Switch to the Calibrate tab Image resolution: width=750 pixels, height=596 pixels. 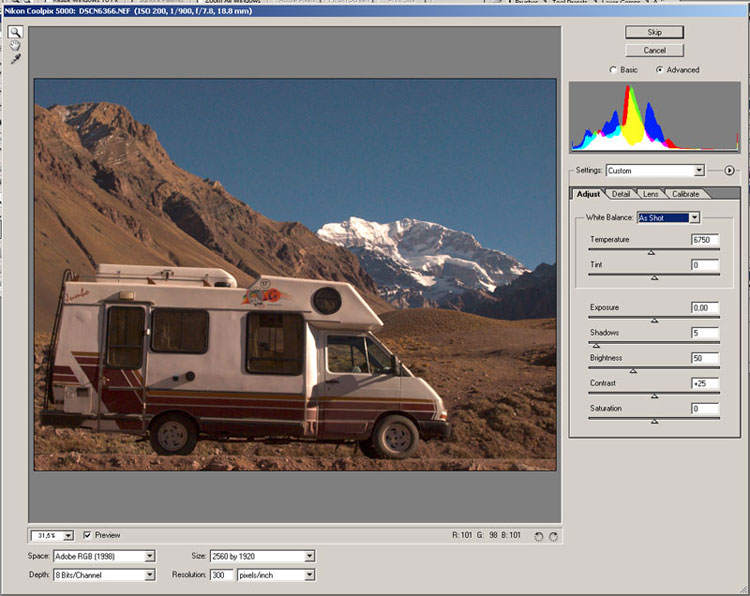(685, 194)
